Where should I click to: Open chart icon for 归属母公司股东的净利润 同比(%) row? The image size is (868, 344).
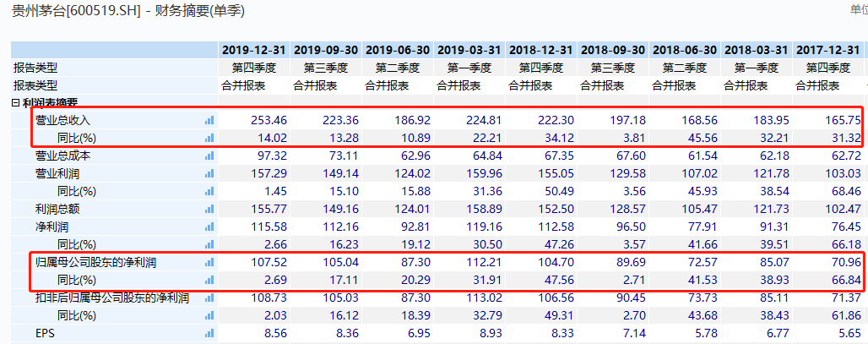pos(209,280)
